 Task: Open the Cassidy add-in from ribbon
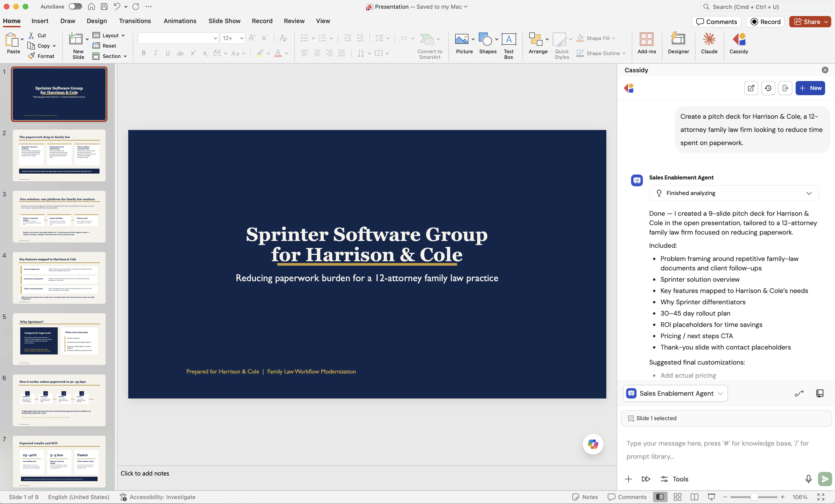738,43
